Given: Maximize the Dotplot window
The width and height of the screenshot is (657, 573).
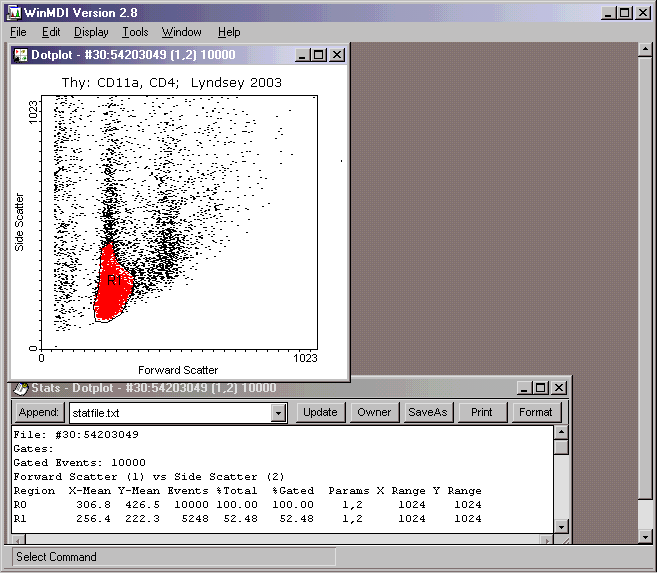Looking at the screenshot, I should click(x=319, y=55).
